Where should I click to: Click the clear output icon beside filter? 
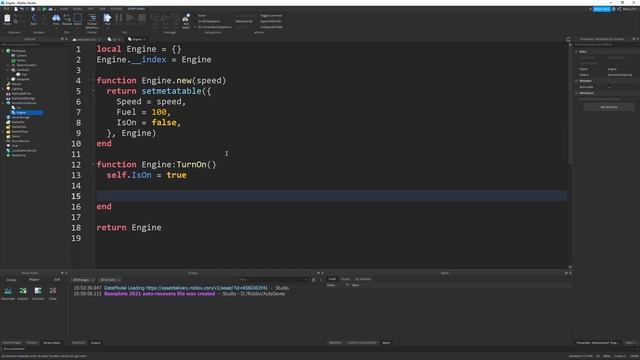313,280
